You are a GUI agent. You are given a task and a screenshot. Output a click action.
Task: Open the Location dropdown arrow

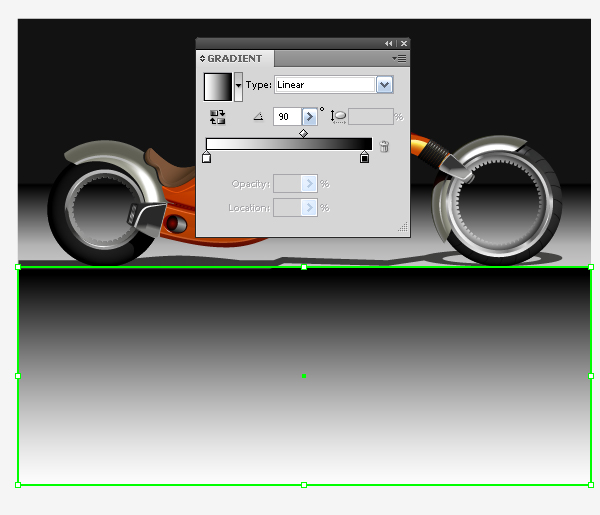pos(309,208)
